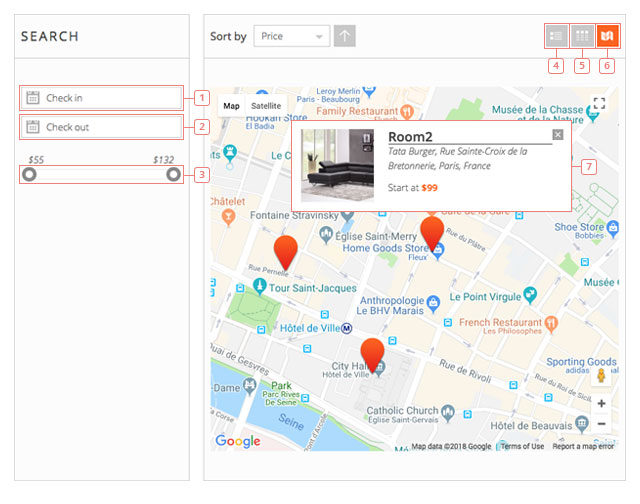Close the Room2 info popup
Viewport: 640px width, 504px height.
click(558, 135)
